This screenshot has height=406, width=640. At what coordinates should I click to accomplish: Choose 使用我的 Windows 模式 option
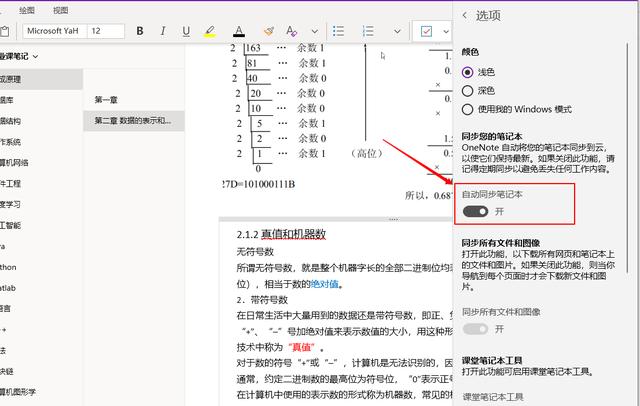point(467,109)
